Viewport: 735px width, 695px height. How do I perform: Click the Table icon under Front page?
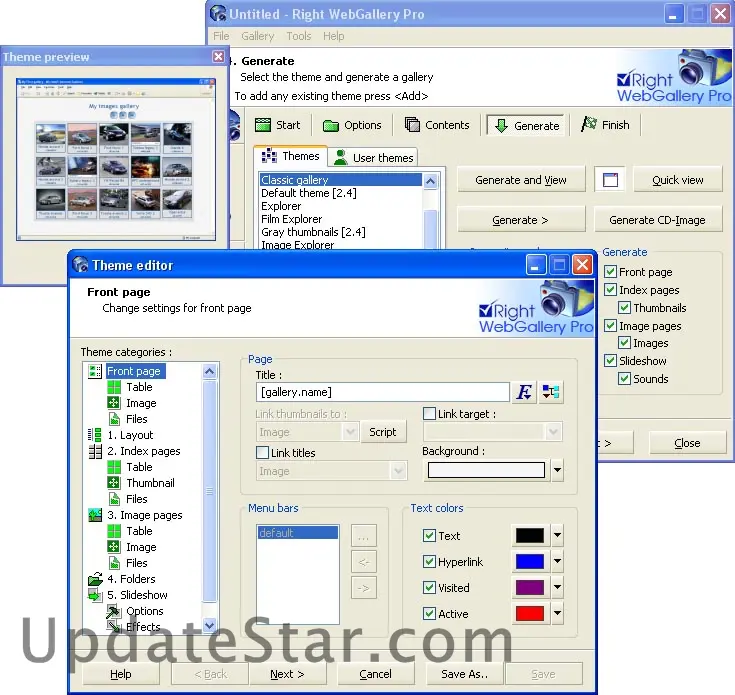(x=114, y=387)
